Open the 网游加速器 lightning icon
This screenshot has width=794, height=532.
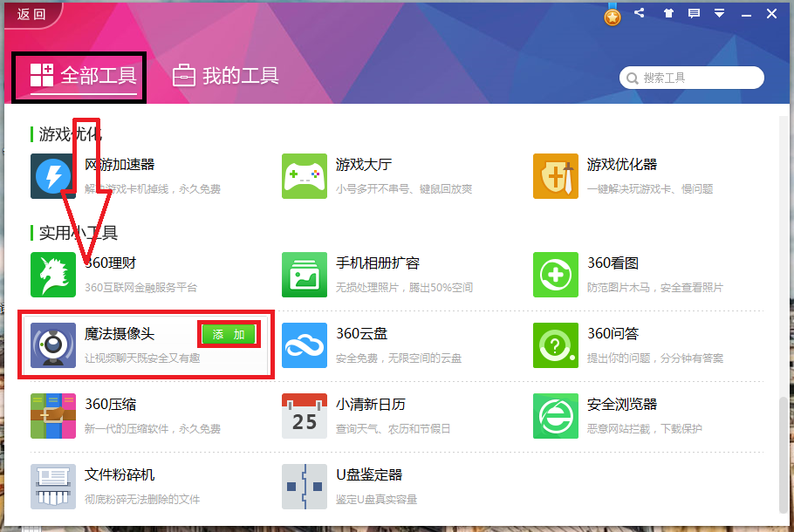pos(53,176)
